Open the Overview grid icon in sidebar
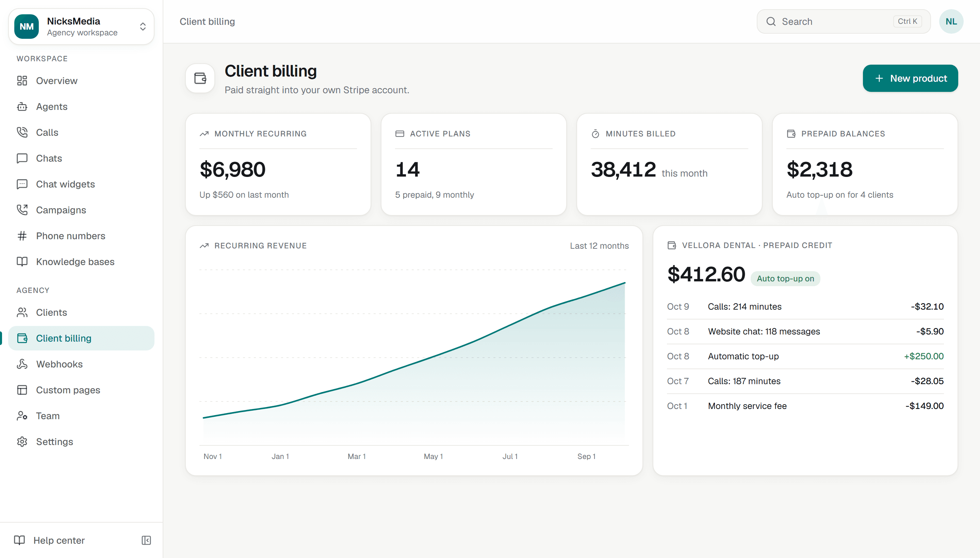 point(22,81)
